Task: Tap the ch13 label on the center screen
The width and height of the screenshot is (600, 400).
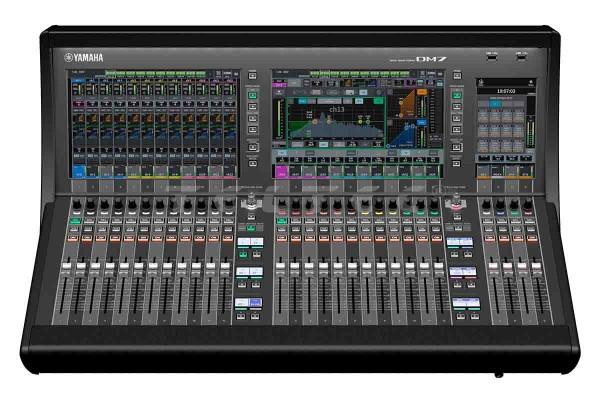Action: 336,109
